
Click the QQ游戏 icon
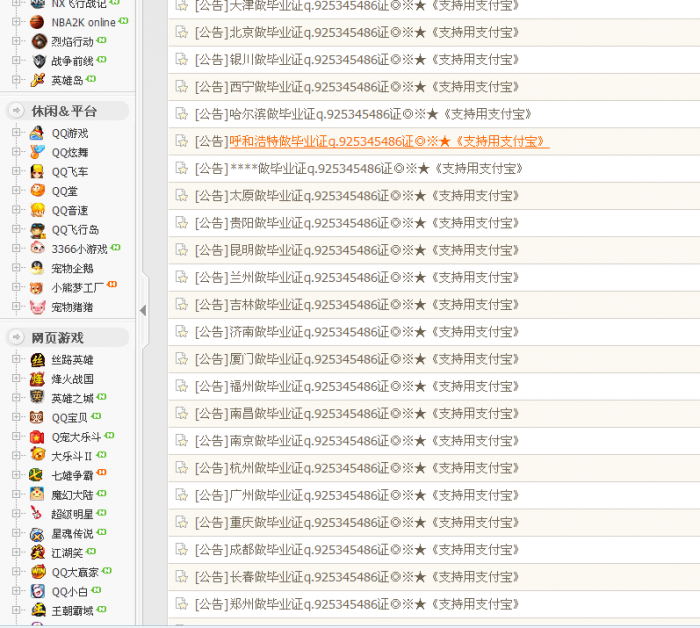pyautogui.click(x=37, y=133)
